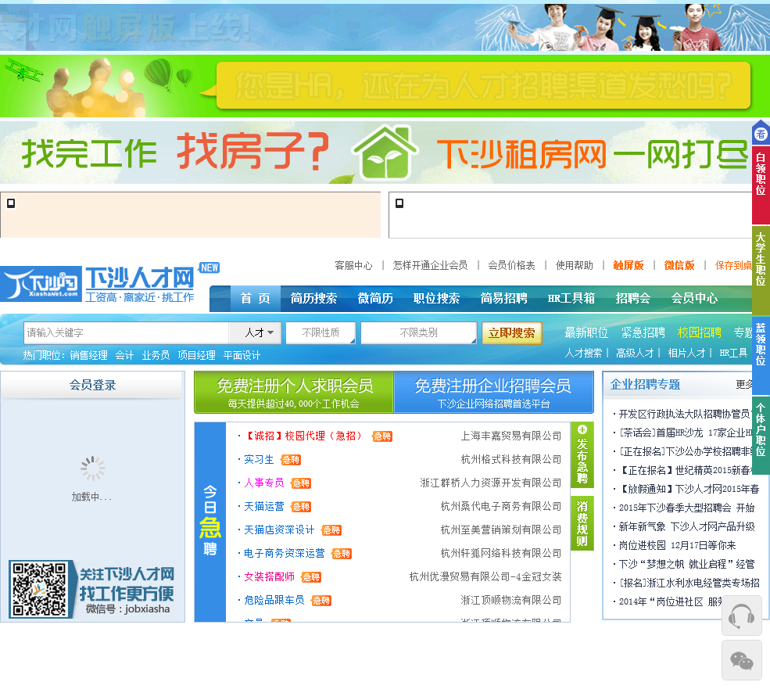Click the 急聘 badge next to 人事专员
Viewport: 770px width, 700px height.
[x=301, y=483]
